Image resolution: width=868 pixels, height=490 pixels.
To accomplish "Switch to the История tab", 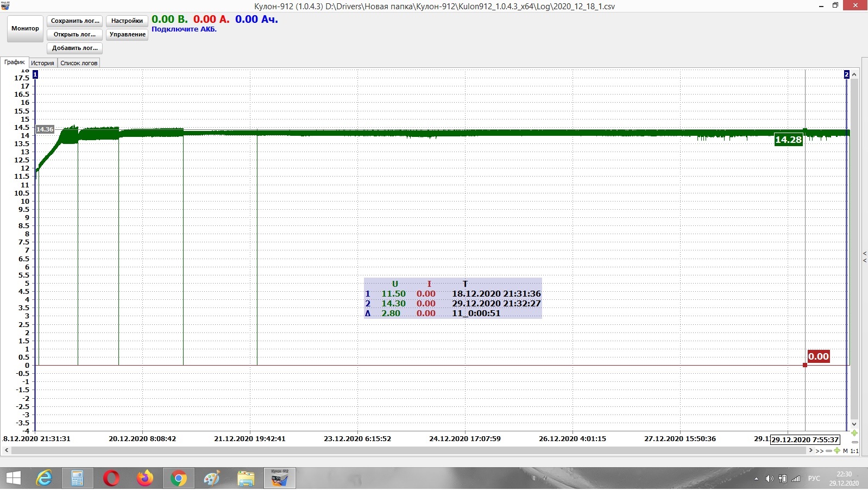I will click(x=42, y=63).
